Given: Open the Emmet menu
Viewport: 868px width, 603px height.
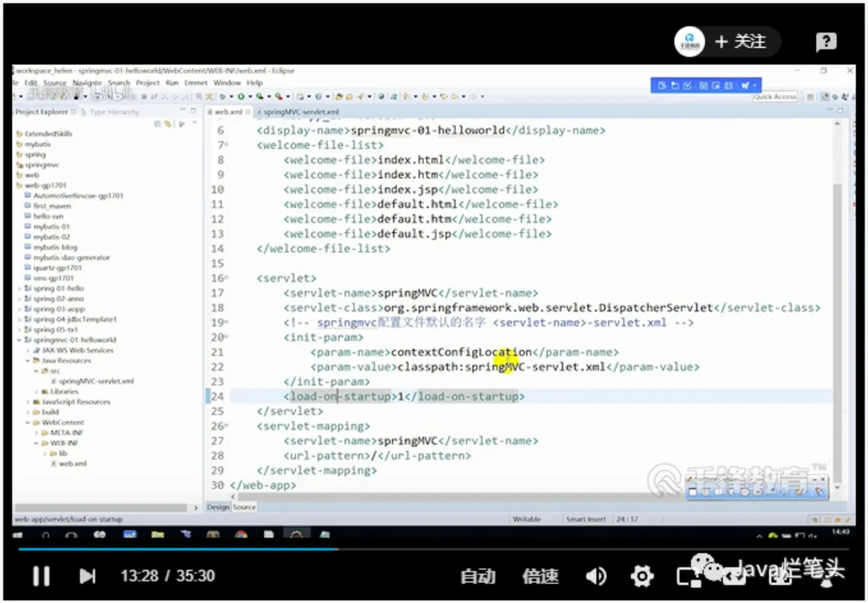Looking at the screenshot, I should point(196,82).
